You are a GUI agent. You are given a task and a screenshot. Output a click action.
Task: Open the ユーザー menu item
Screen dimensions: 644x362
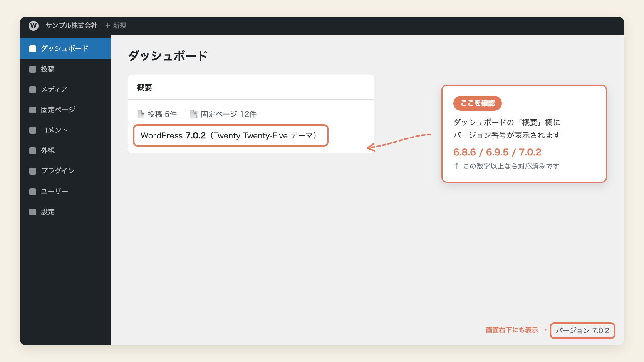pyautogui.click(x=65, y=191)
